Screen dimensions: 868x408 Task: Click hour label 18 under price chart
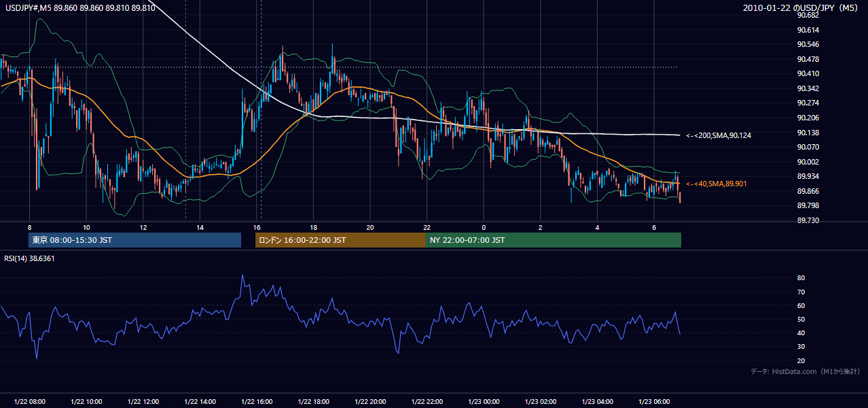click(x=313, y=226)
